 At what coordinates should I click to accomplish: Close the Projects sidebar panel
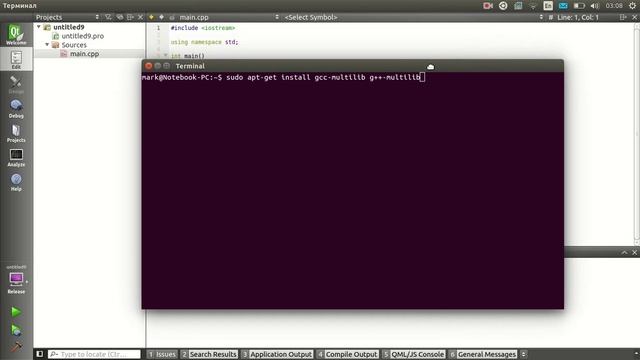coord(140,17)
